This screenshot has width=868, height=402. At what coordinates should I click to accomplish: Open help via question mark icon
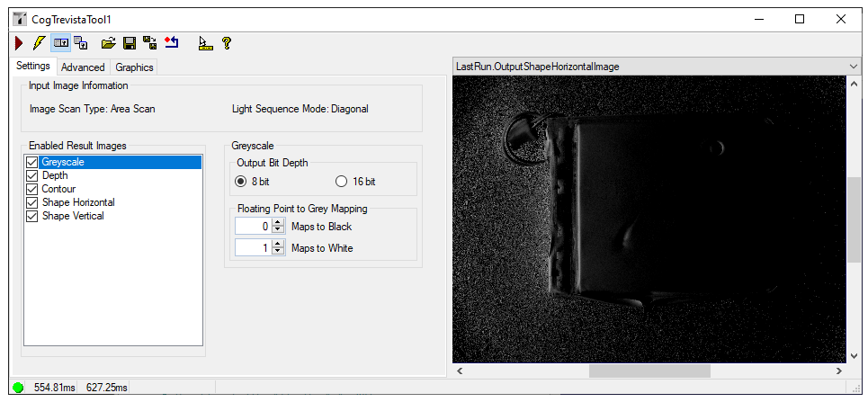pyautogui.click(x=226, y=42)
